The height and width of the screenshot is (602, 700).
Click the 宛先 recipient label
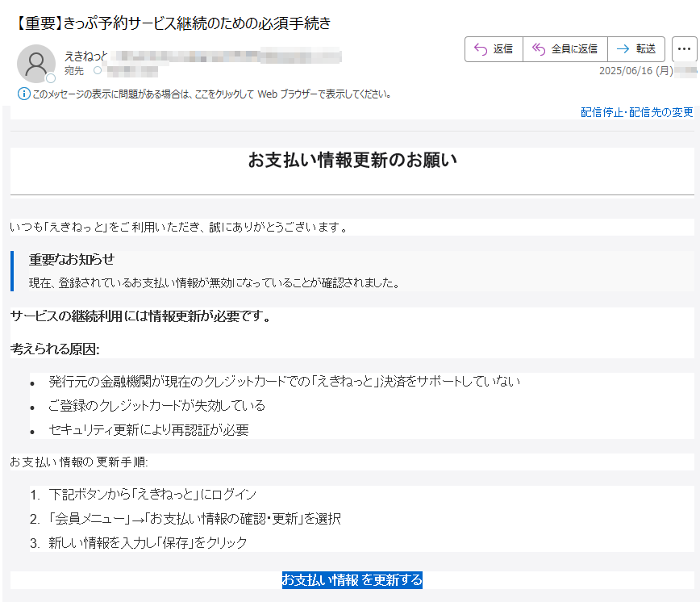74,70
